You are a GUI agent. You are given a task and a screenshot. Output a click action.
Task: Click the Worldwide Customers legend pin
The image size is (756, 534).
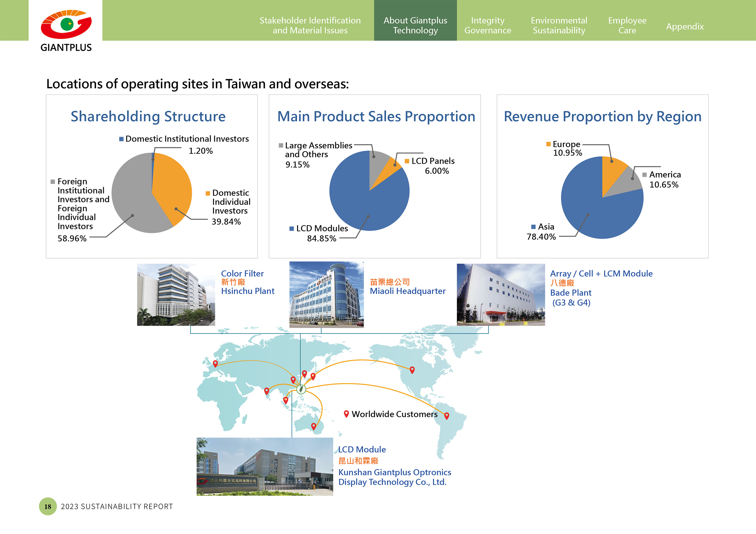point(346,414)
